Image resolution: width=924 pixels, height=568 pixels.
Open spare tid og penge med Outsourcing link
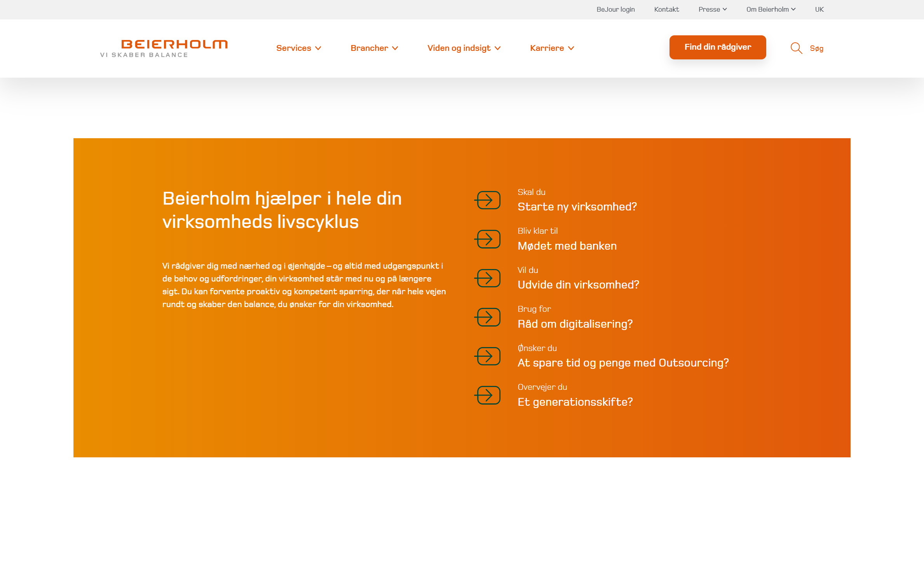click(x=623, y=363)
